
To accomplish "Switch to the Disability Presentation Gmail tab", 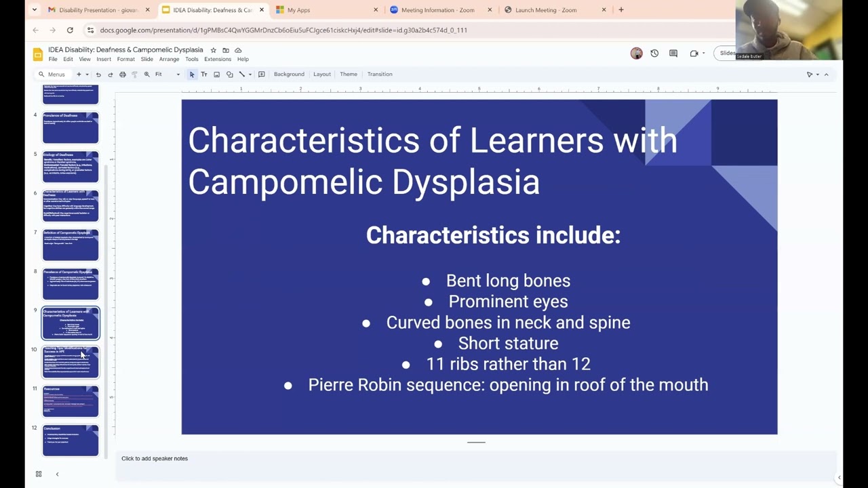I will pyautogui.click(x=98, y=10).
